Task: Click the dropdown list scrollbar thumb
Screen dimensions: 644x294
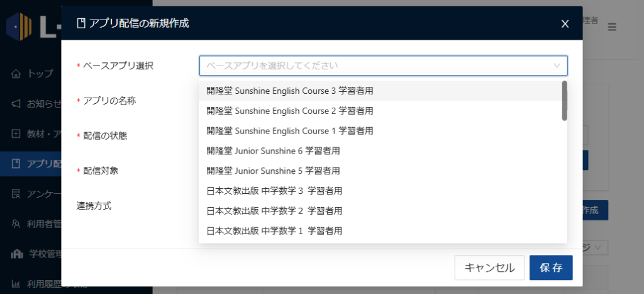Action: point(565,101)
